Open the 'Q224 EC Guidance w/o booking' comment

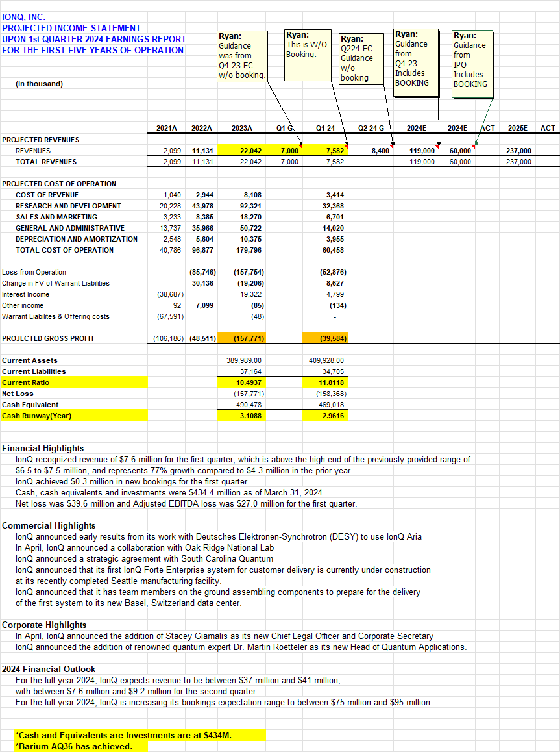(361, 58)
